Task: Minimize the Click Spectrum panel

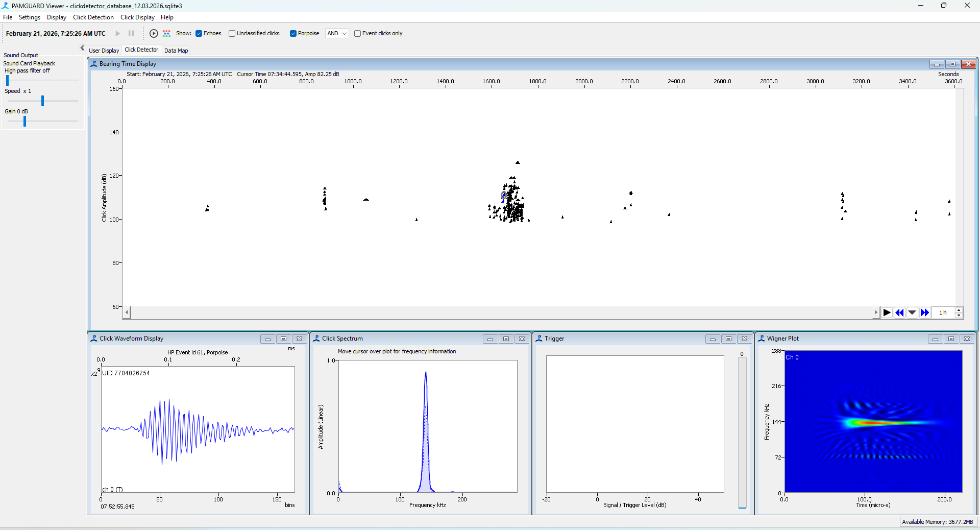Action: click(490, 339)
